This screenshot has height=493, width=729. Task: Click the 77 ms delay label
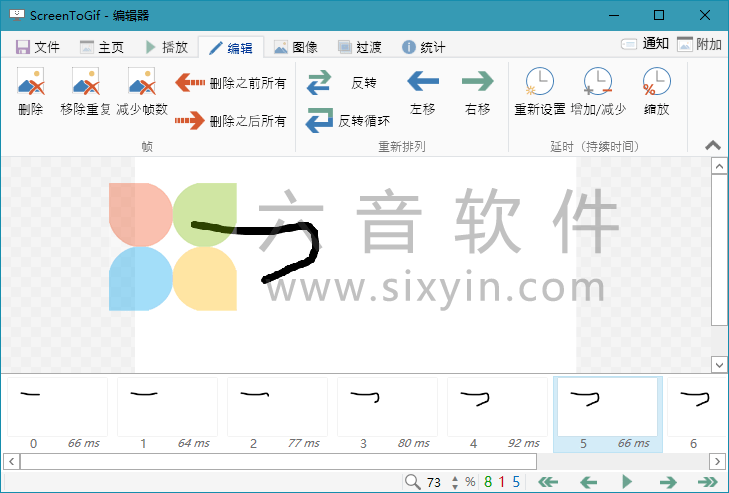pos(304,443)
